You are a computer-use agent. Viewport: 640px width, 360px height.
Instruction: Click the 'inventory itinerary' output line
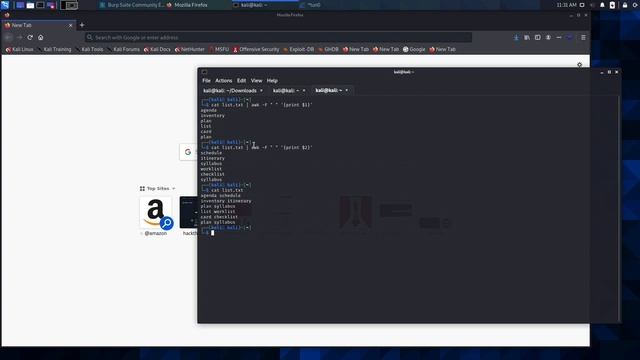(x=226, y=201)
